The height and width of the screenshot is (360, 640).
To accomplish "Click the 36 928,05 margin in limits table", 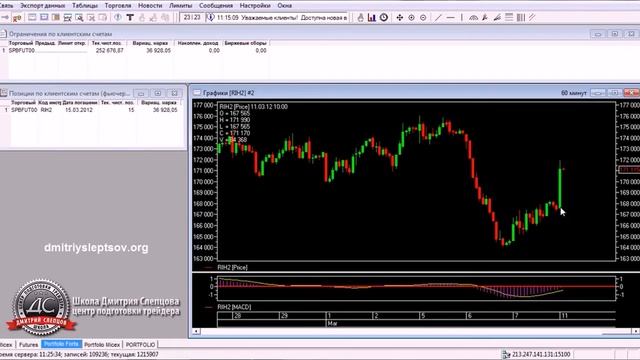I will pos(158,51).
